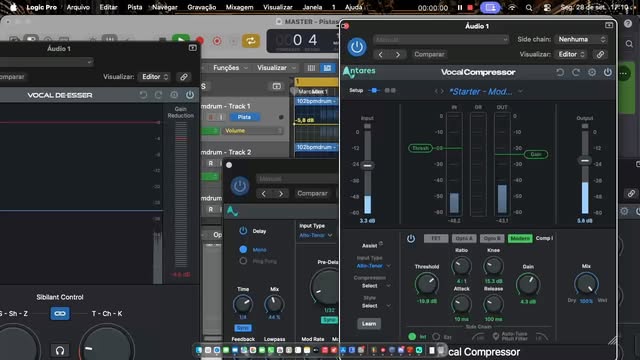Click Output level fader handle
This screenshot has height=360, width=640.
[x=585, y=160]
